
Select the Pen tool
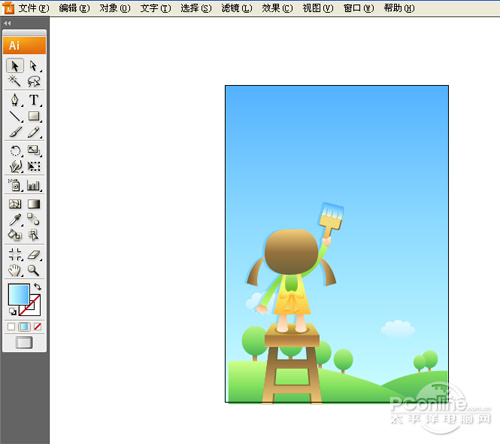coord(15,100)
